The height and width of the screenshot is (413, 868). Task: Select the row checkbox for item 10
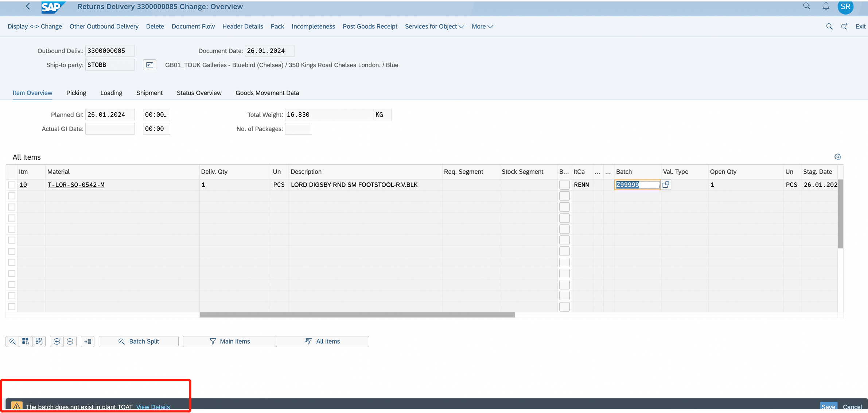pyautogui.click(x=12, y=185)
